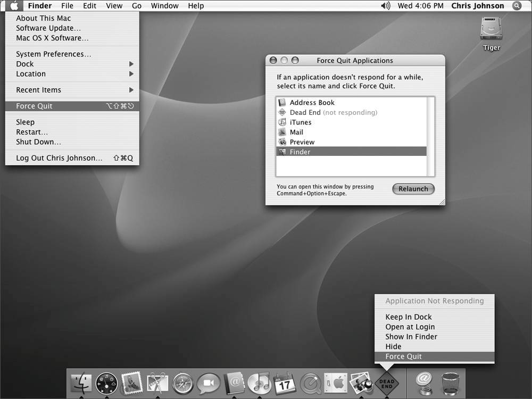Choose Restart… from the Apple menu
This screenshot has height=399, width=532.
72,131
